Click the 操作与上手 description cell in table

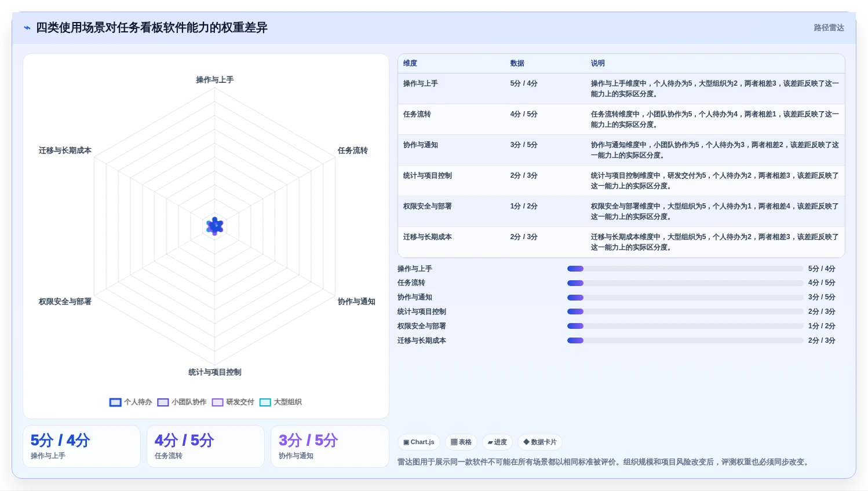coord(715,89)
